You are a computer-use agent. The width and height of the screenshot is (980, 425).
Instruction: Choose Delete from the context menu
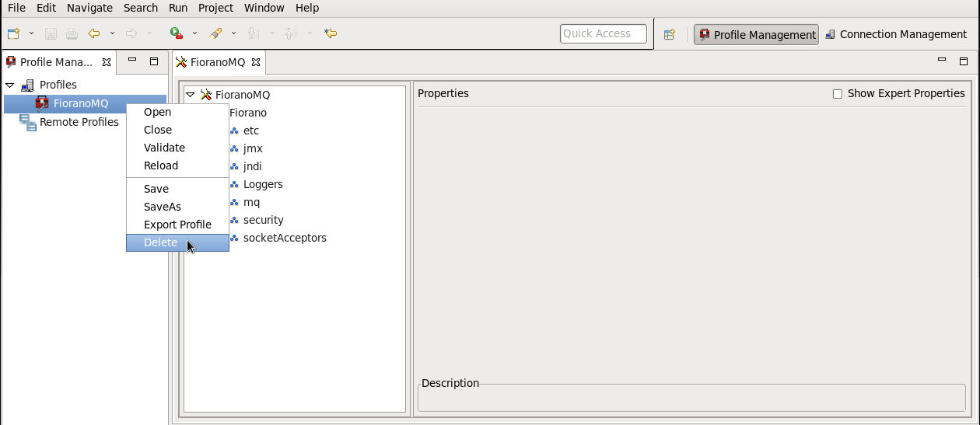click(x=177, y=242)
